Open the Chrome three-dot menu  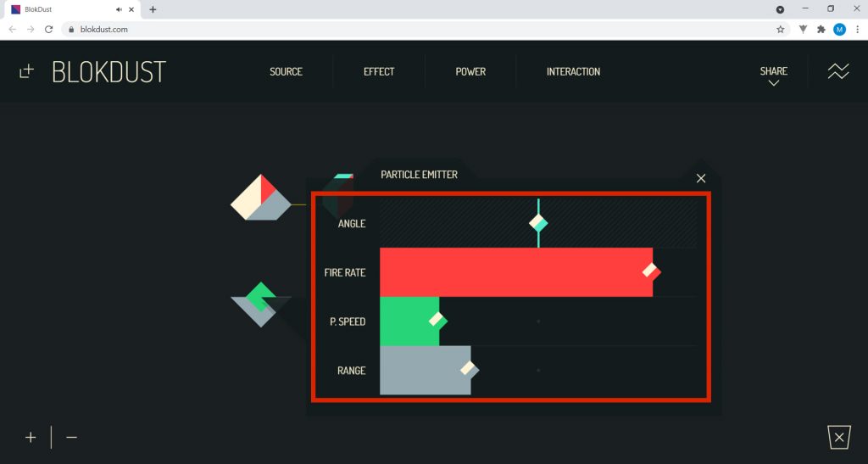point(858,30)
